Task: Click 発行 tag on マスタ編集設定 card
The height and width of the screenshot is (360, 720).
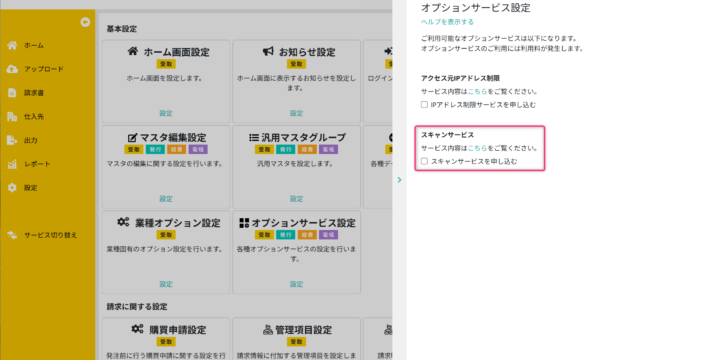Action: coord(155,149)
